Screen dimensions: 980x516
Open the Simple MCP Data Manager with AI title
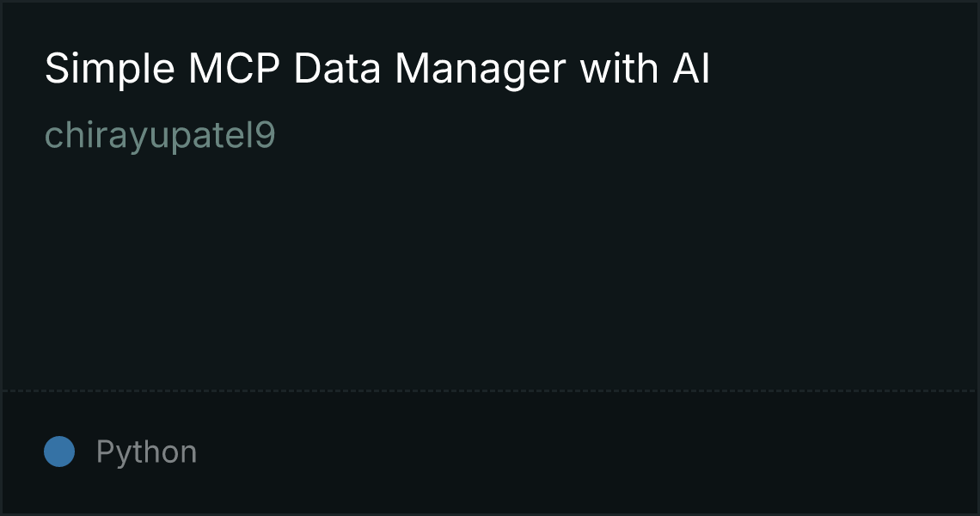[x=377, y=69]
